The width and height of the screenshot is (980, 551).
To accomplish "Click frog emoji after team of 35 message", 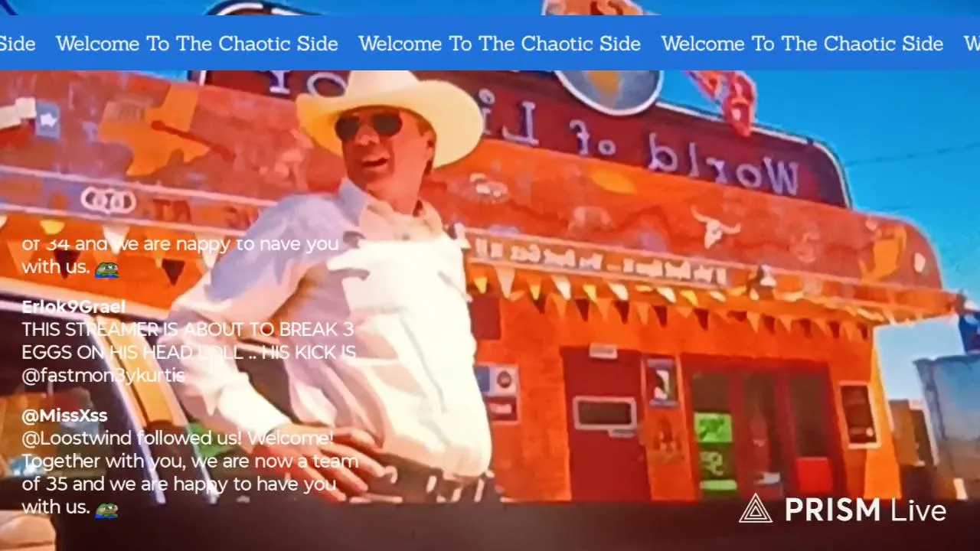I will pyautogui.click(x=106, y=508).
